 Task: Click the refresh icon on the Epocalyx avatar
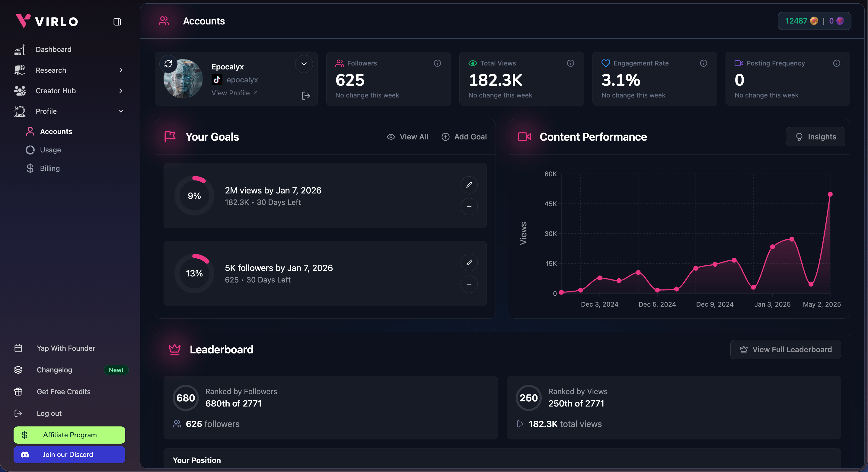tap(169, 64)
